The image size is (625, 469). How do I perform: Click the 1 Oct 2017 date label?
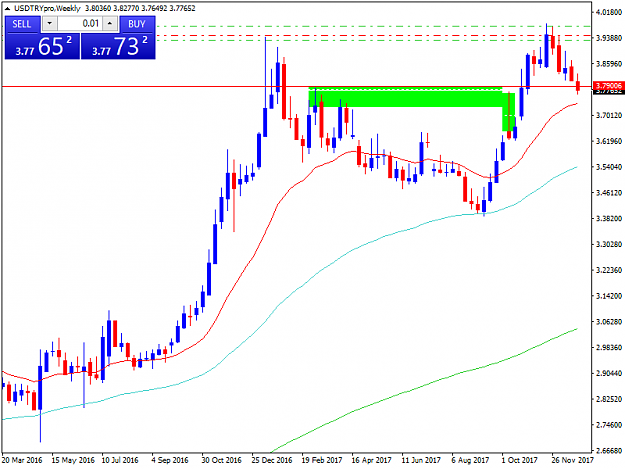[520, 460]
